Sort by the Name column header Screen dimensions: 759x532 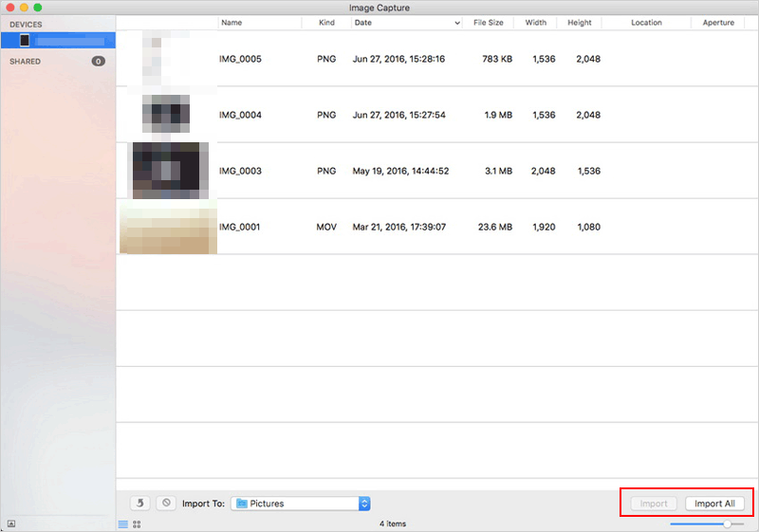pyautogui.click(x=231, y=23)
